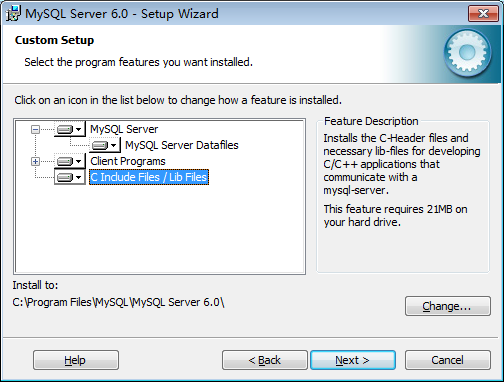Select the C Include Files / Lib Files item
Screen dimensions: 504x382
click(x=149, y=177)
